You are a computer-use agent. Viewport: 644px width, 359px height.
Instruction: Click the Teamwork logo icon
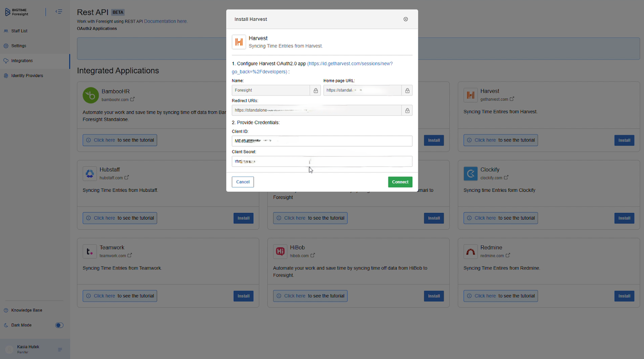coord(90,251)
